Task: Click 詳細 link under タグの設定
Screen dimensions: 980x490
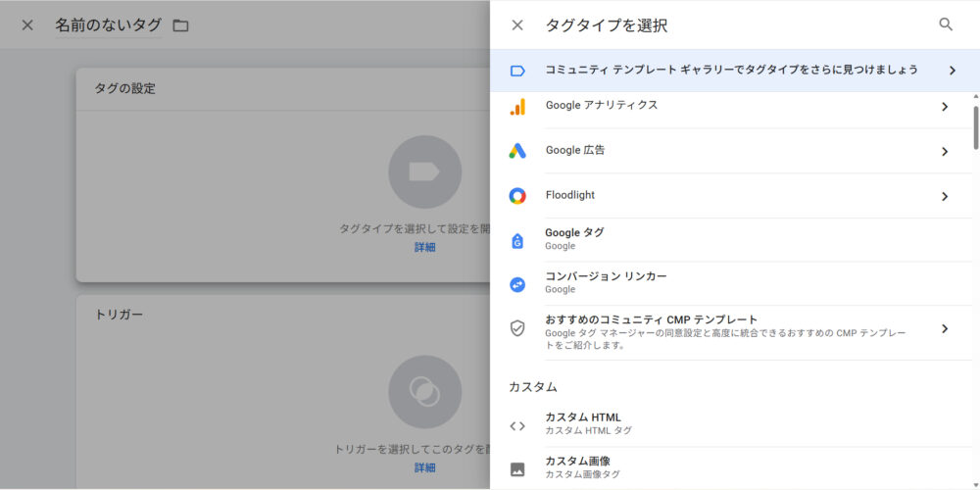Action: [x=424, y=247]
